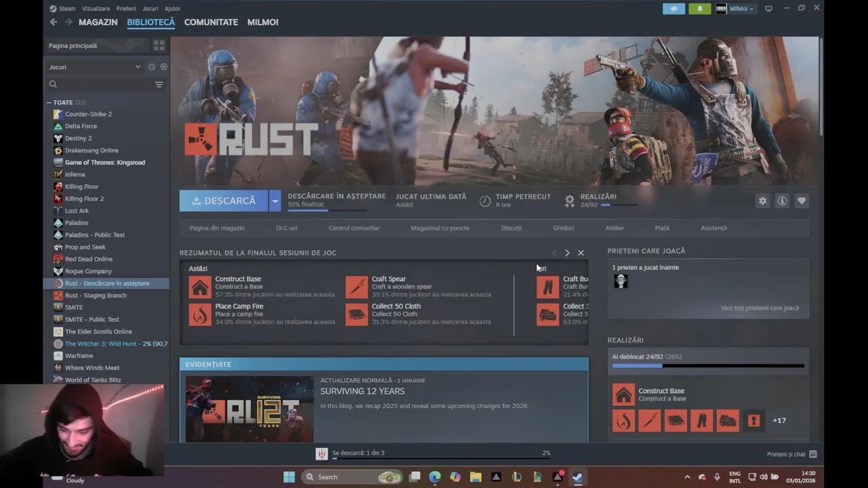
Task: Add Rust to favorites heart icon
Action: point(802,201)
